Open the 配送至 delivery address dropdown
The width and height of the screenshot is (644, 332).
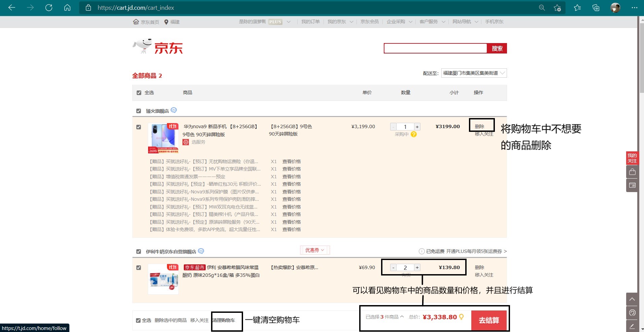(x=474, y=73)
